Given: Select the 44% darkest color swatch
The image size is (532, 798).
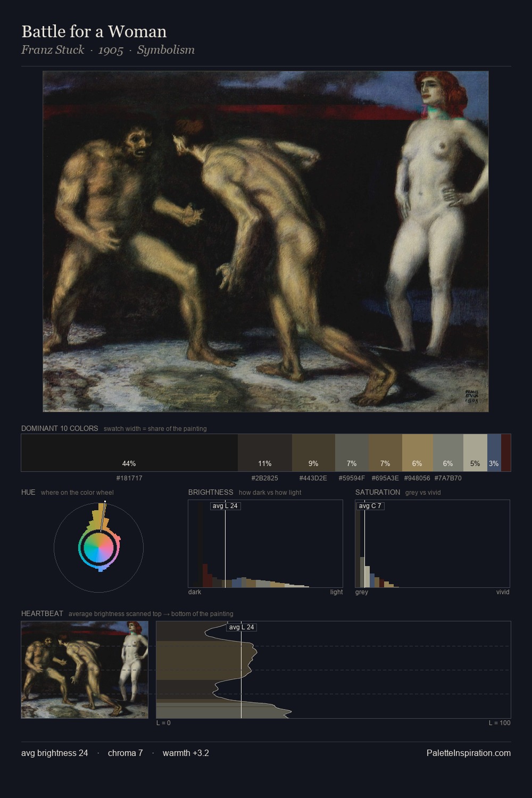Looking at the screenshot, I should [x=129, y=453].
